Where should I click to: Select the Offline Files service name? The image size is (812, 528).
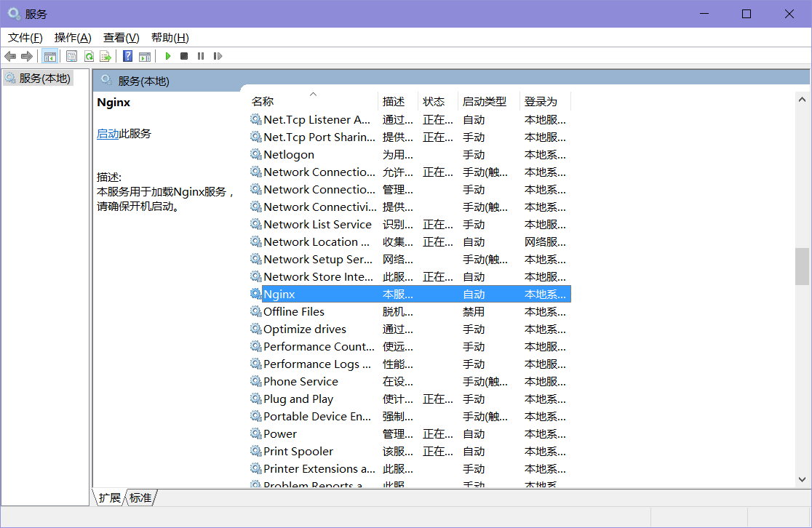pos(294,311)
